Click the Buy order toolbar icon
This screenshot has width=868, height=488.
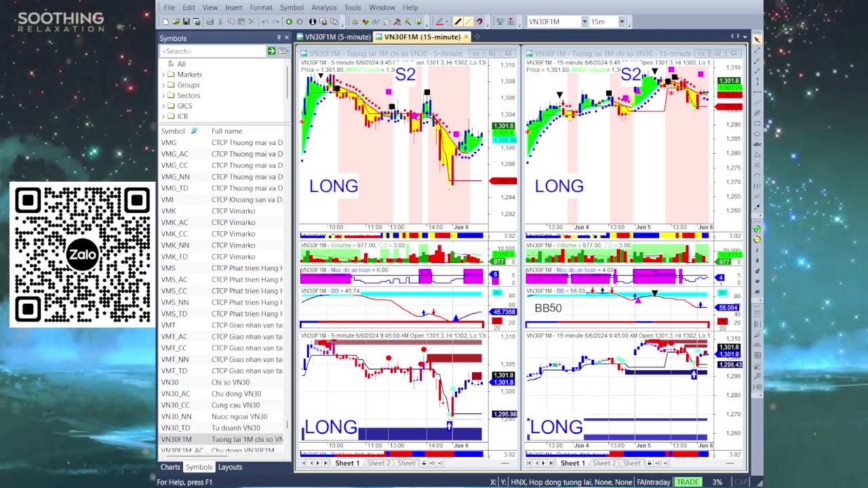[500, 22]
